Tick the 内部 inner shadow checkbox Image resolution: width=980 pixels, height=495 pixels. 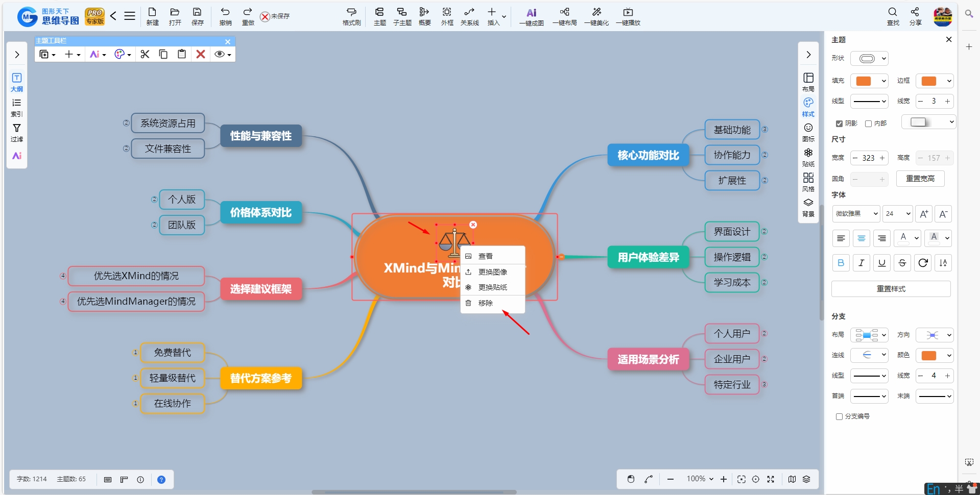point(868,123)
